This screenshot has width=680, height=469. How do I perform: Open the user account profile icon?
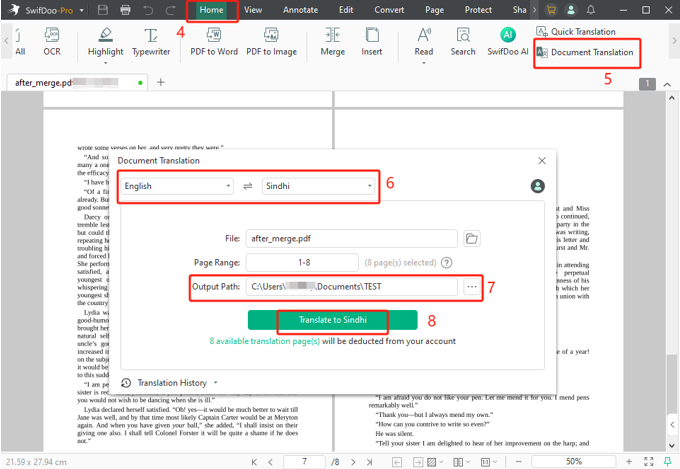point(538,186)
